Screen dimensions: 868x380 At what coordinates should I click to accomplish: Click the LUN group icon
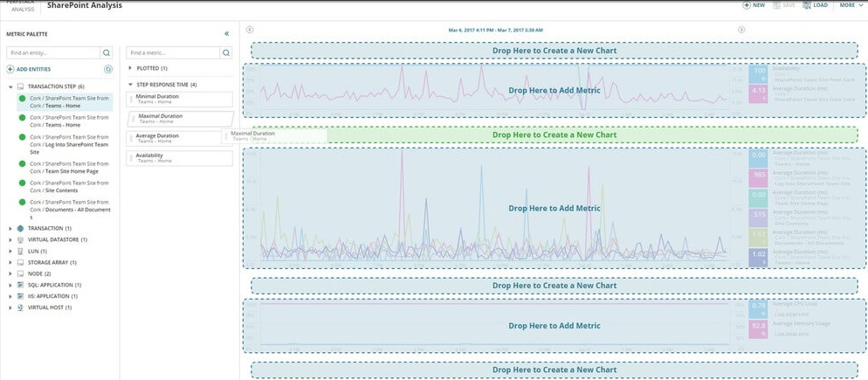click(x=20, y=251)
